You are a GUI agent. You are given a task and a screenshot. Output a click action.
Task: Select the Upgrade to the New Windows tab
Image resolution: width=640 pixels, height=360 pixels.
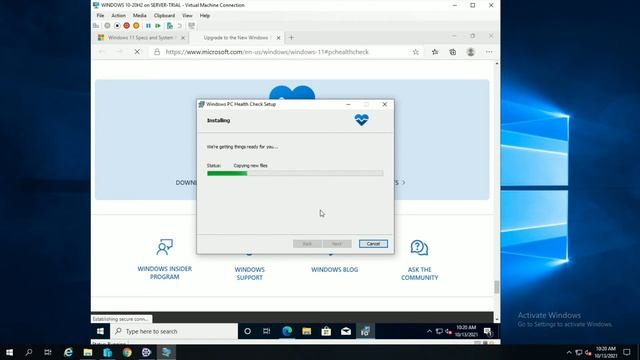(236, 38)
